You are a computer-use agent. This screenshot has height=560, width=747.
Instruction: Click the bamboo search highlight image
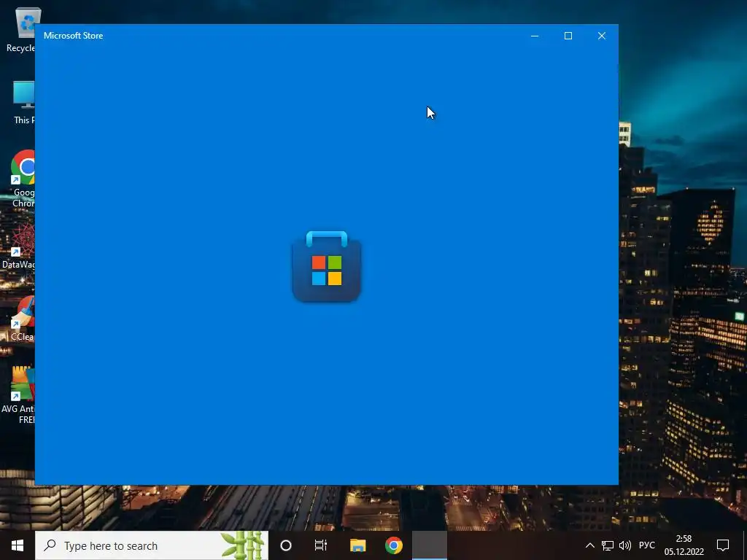coord(242,545)
